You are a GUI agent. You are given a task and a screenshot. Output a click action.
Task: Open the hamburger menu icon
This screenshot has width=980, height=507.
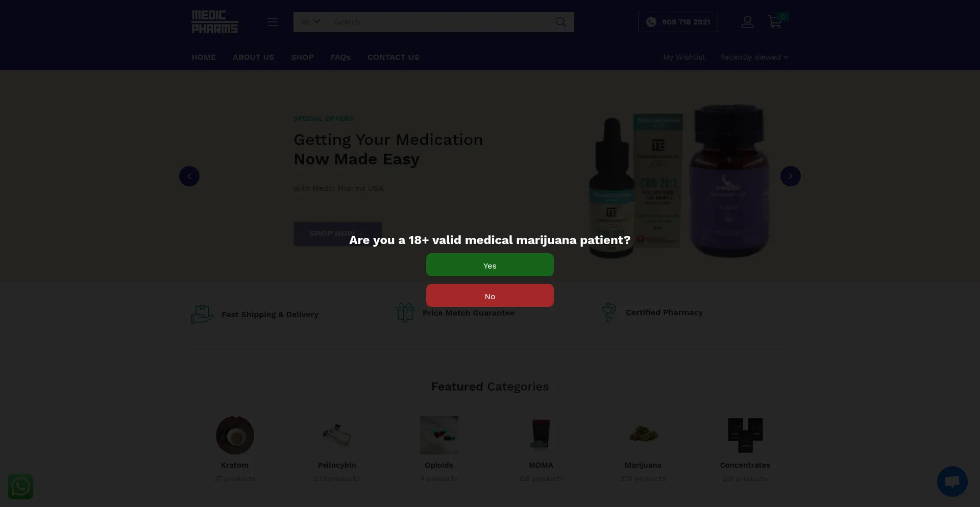[x=273, y=22]
